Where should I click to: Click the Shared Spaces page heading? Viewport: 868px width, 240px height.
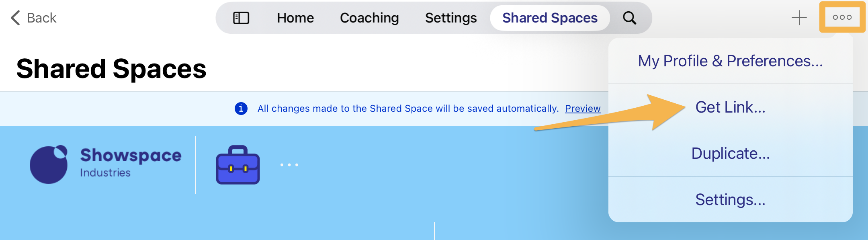[111, 69]
